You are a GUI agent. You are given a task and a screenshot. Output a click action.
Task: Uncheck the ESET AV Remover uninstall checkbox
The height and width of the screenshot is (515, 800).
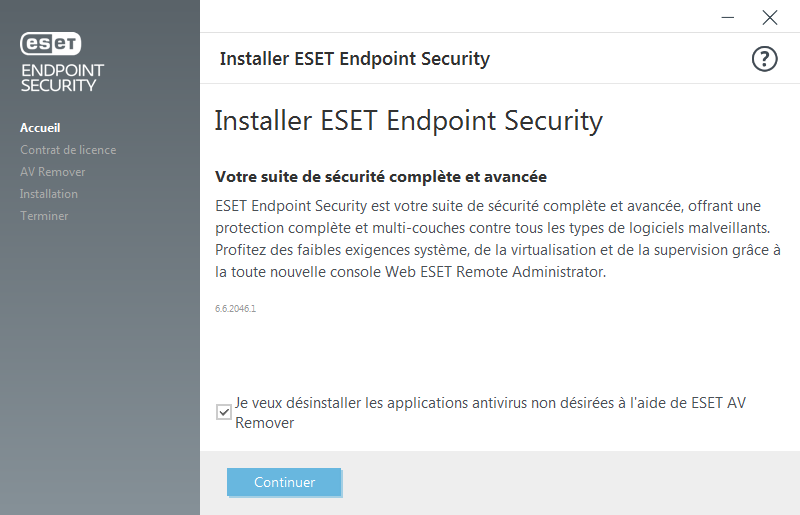pos(224,411)
